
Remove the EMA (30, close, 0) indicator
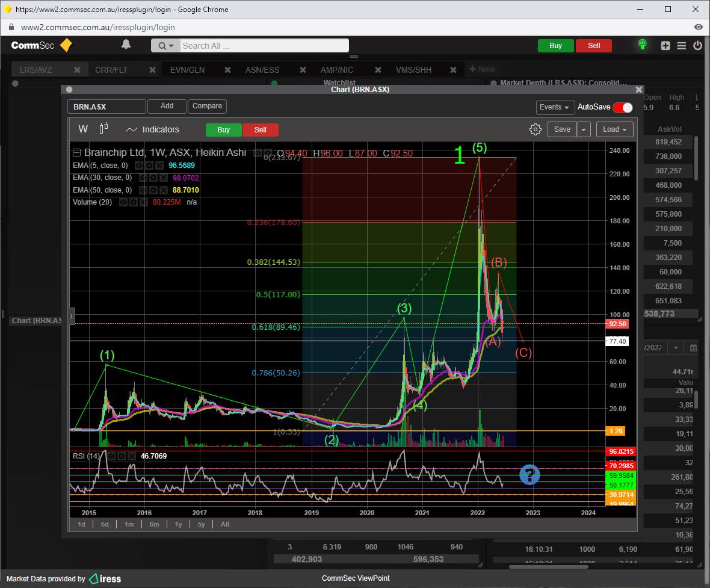164,178
